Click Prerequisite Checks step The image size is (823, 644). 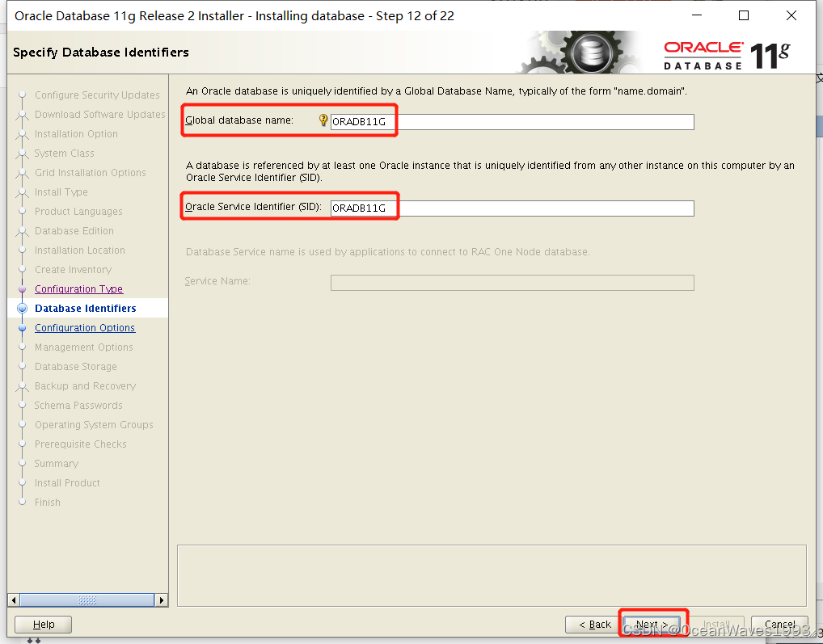point(81,444)
